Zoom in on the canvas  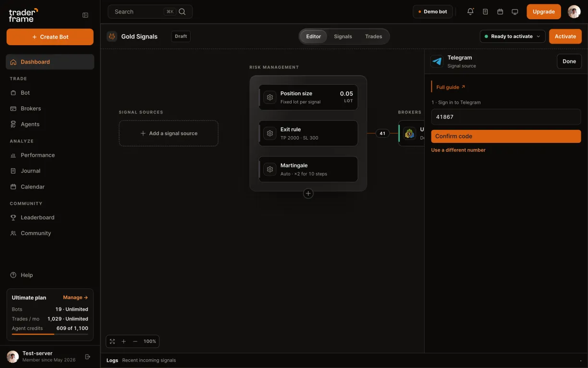123,342
